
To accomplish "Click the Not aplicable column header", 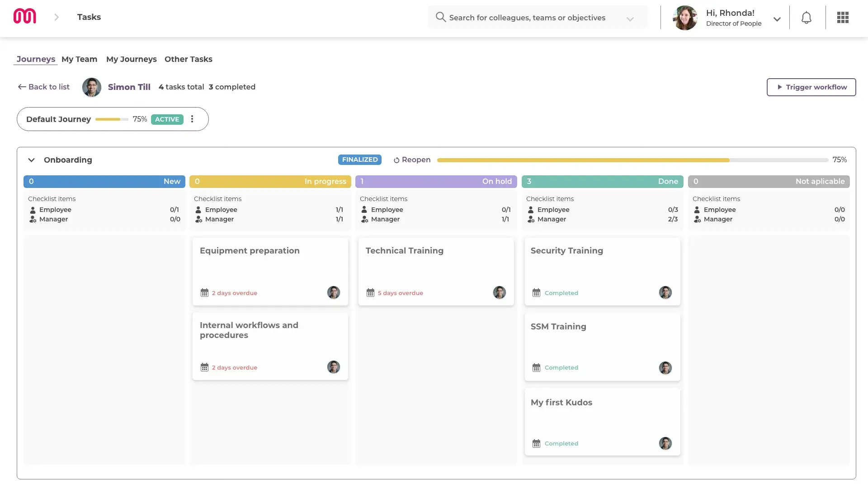I will click(769, 182).
